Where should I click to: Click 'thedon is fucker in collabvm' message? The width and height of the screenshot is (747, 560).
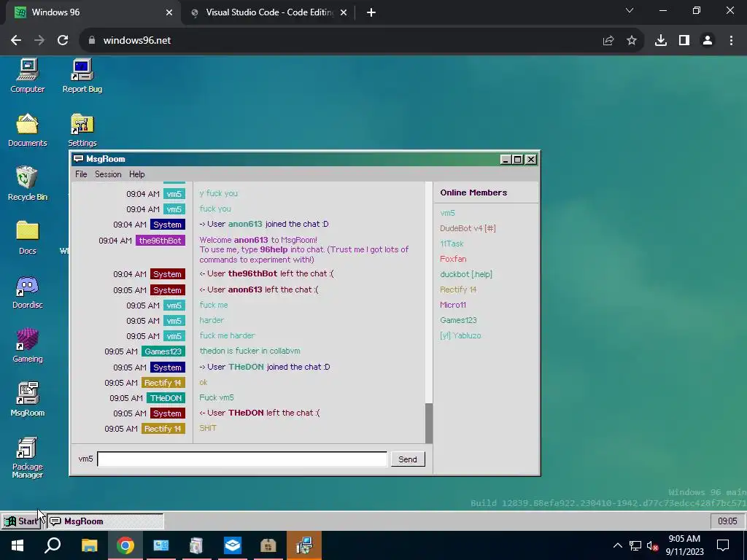click(x=249, y=351)
